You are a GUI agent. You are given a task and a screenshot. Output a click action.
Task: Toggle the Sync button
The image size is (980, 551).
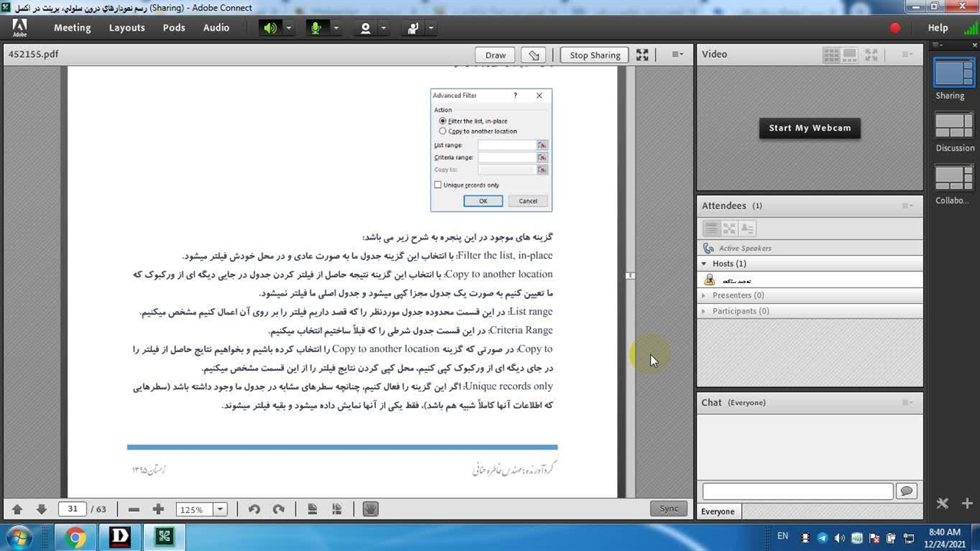pos(668,509)
